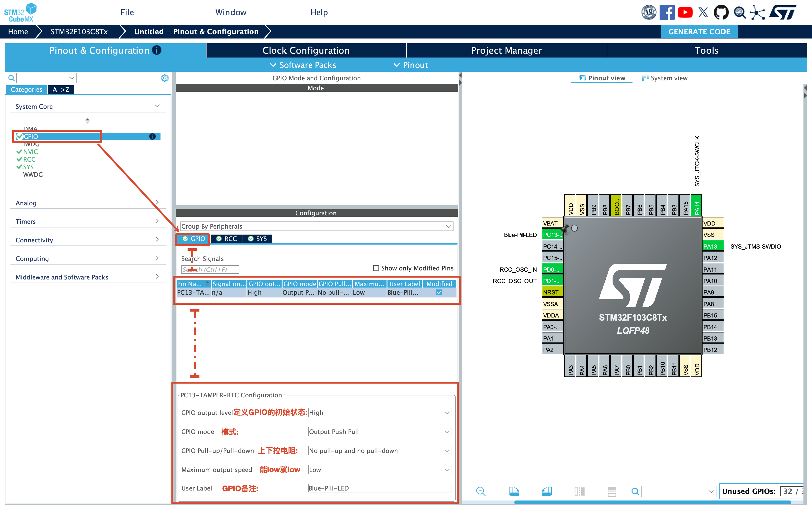Viewport: 812px width, 510px height.
Task: Switch to the Project Manager tab
Action: coord(506,50)
